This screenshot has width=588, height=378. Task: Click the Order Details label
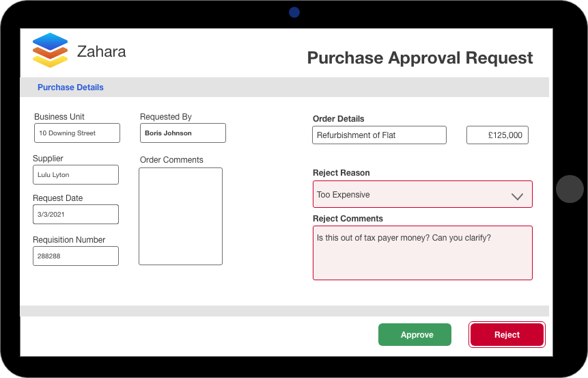pos(338,119)
